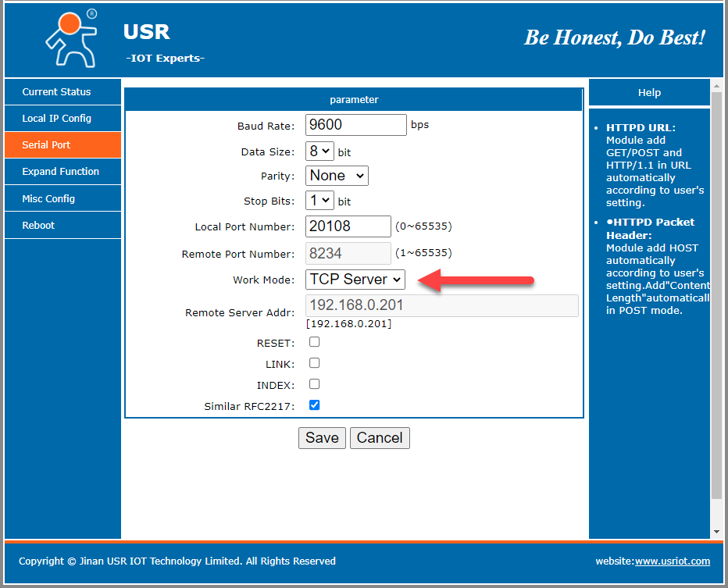The height and width of the screenshot is (588, 728).
Task: Click the [192.168.0.201] address text
Action: tap(348, 324)
